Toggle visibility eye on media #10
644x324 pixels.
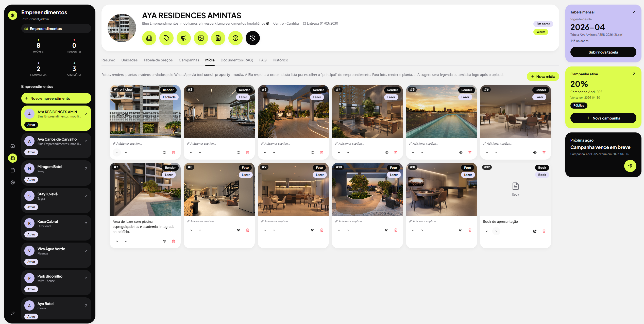[x=387, y=230]
